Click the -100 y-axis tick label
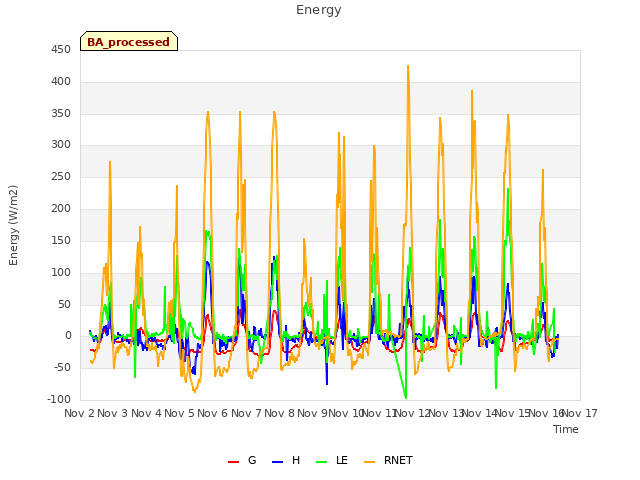640x480 pixels. 59,399
